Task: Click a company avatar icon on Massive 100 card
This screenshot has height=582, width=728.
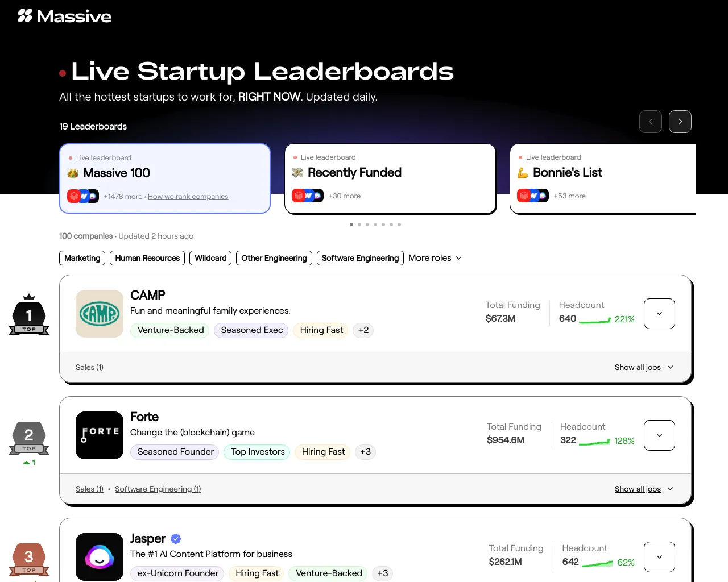Action: [x=73, y=196]
